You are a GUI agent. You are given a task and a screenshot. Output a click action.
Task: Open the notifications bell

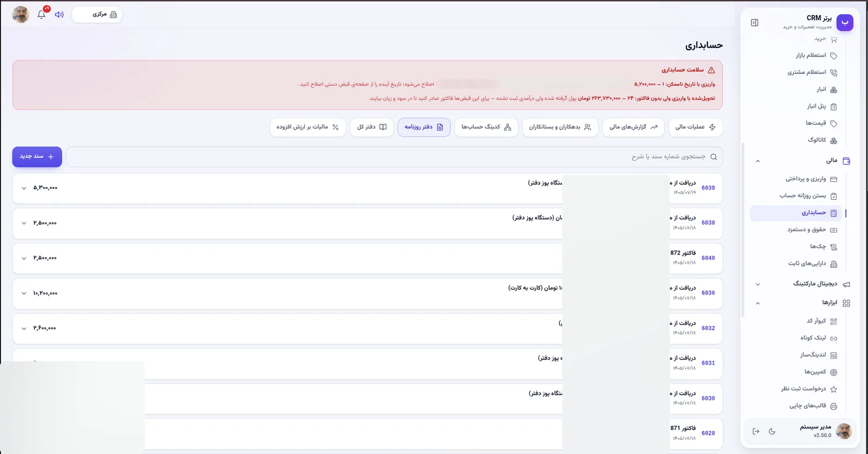pos(41,15)
